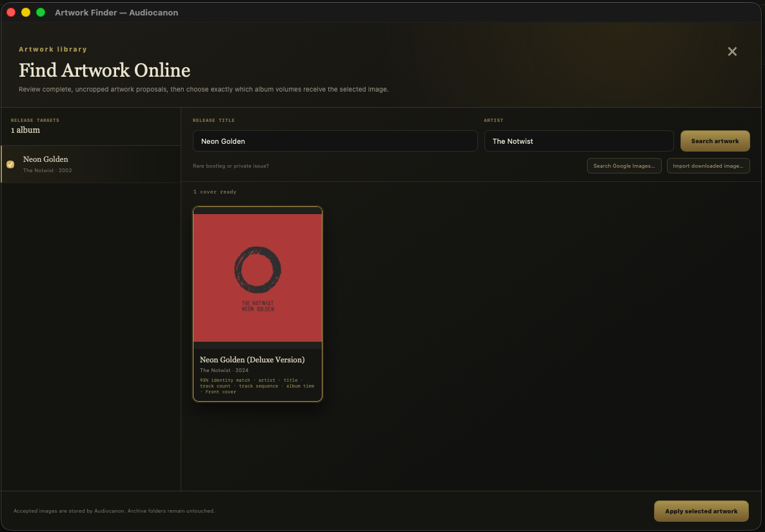765x532 pixels.
Task: Click the '1 cover ready' status text
Action: click(215, 192)
